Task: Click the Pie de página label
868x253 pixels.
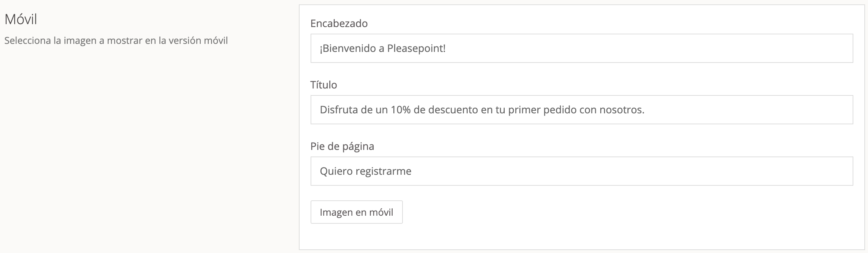Action: pos(342,146)
